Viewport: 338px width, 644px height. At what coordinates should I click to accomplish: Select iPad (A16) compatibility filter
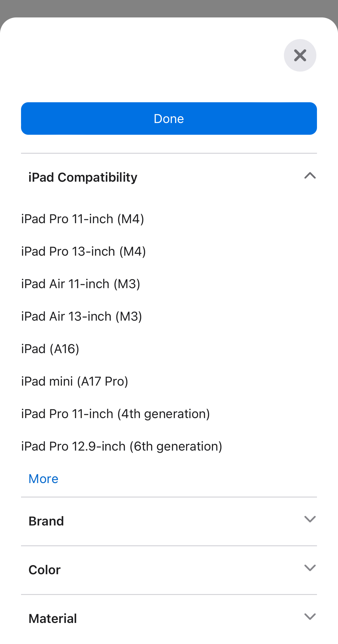(50, 349)
